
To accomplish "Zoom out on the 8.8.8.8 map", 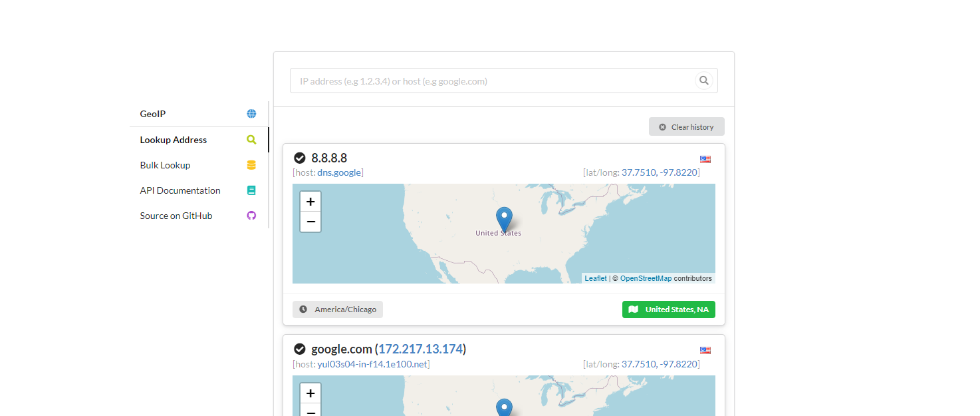I will pyautogui.click(x=310, y=222).
